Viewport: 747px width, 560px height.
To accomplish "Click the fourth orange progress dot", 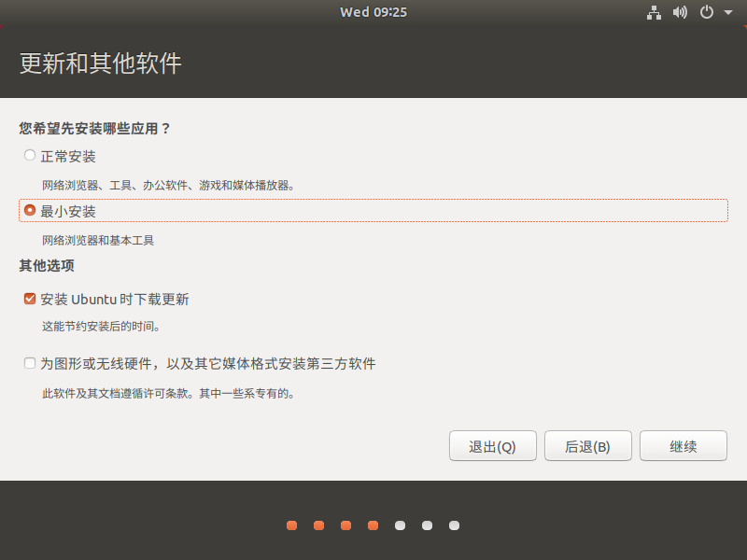I will coord(373,525).
